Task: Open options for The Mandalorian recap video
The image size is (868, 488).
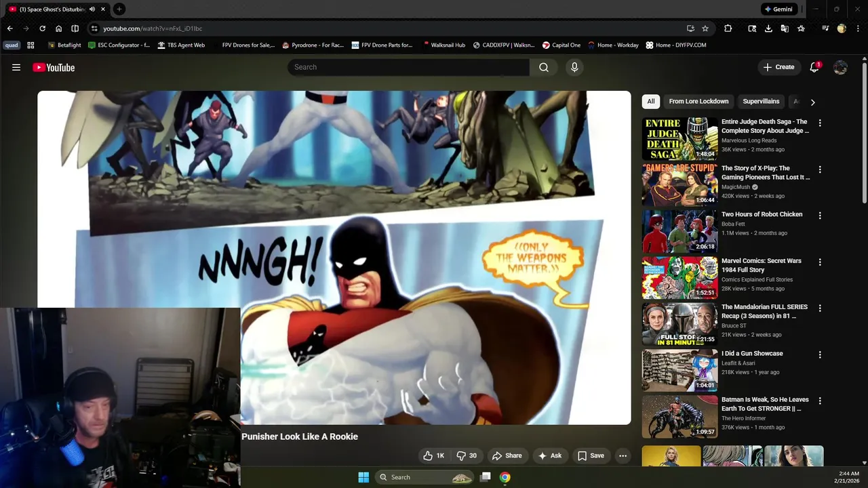Action: [x=820, y=308]
